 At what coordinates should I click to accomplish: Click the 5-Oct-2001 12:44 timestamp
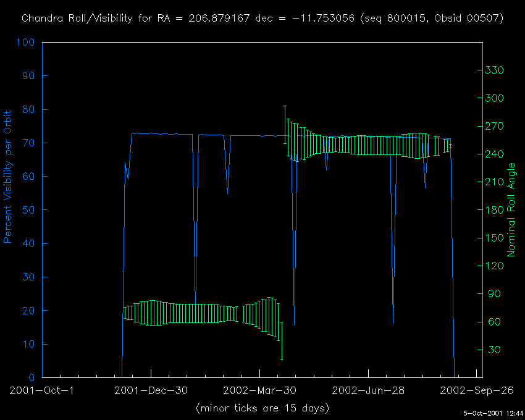493,413
